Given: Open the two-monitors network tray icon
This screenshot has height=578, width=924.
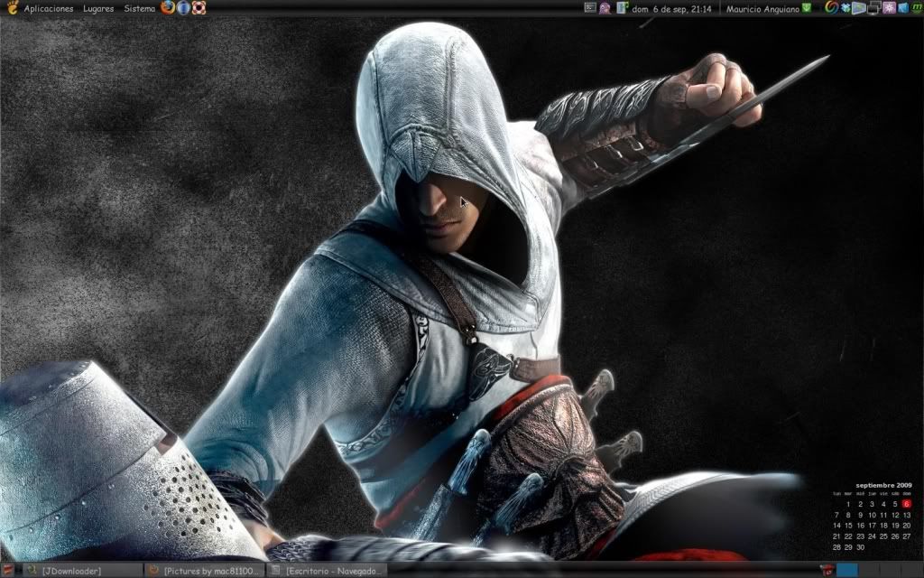Looking at the screenshot, I should pyautogui.click(x=874, y=7).
